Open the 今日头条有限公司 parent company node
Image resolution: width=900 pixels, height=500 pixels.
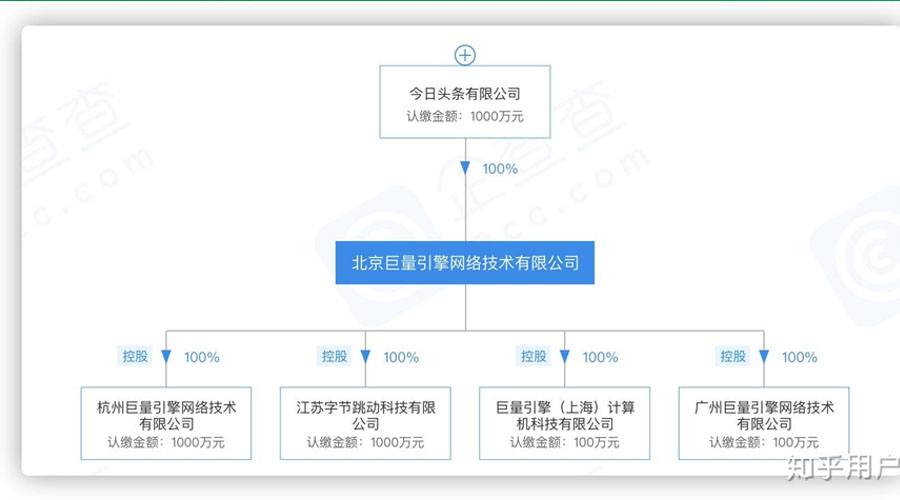coord(465,102)
